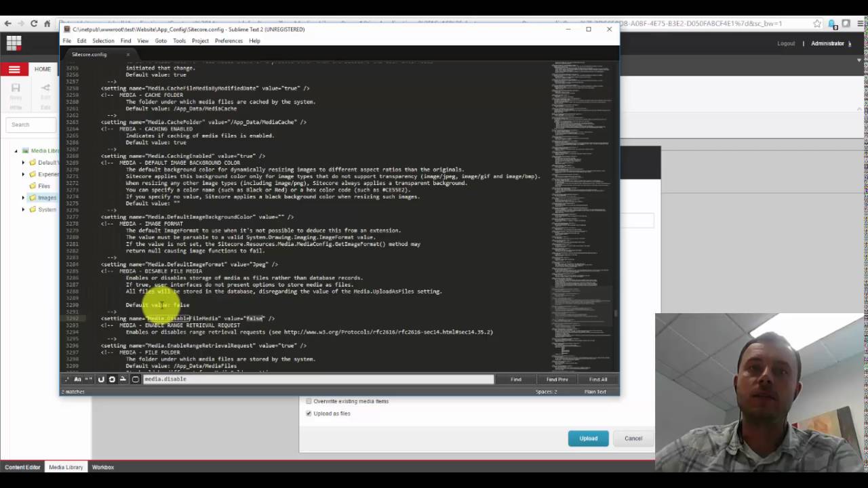Open the Plain Text syntax selector
This screenshot has height=488, width=868.
click(x=595, y=392)
